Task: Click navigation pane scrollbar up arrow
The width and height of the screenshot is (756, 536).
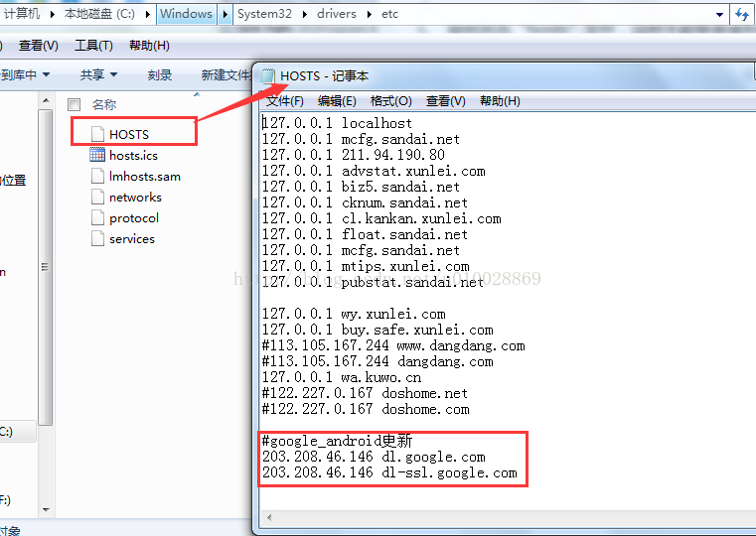Action: pyautogui.click(x=46, y=100)
